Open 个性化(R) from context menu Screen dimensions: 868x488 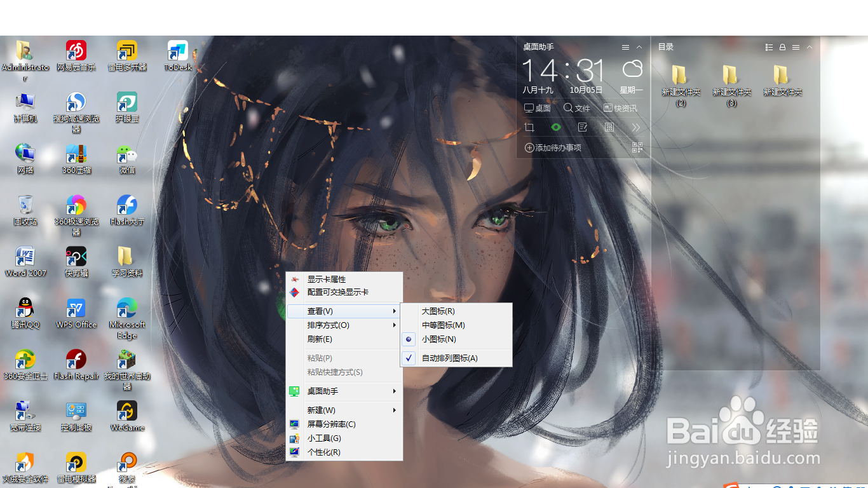point(344,452)
